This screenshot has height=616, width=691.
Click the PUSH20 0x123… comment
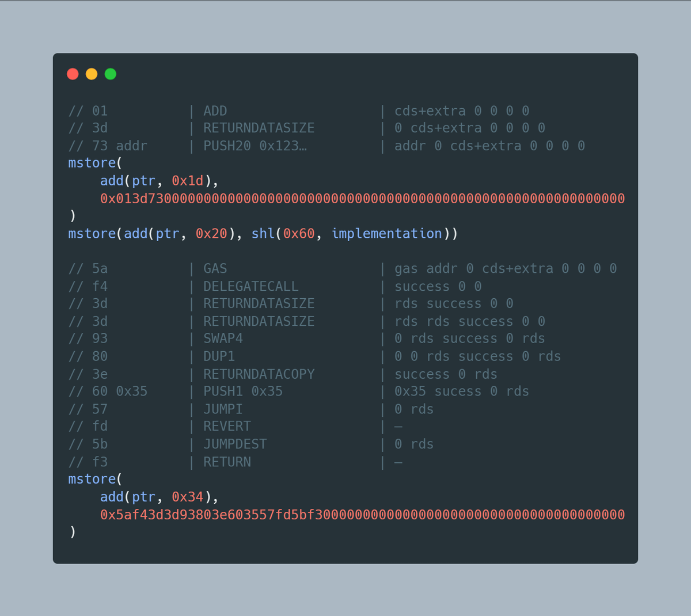click(x=255, y=146)
